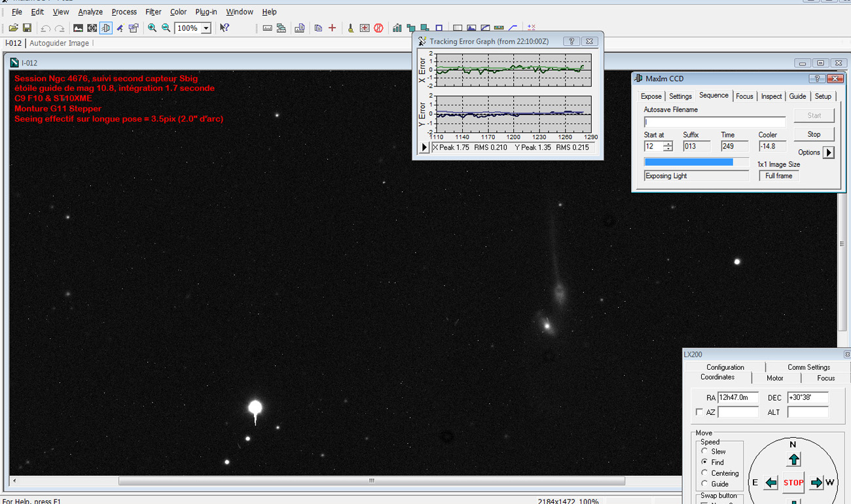Viewport: 851px width, 504px height.
Task: Click the histogram bars toolbar icon
Action: coord(397,28)
